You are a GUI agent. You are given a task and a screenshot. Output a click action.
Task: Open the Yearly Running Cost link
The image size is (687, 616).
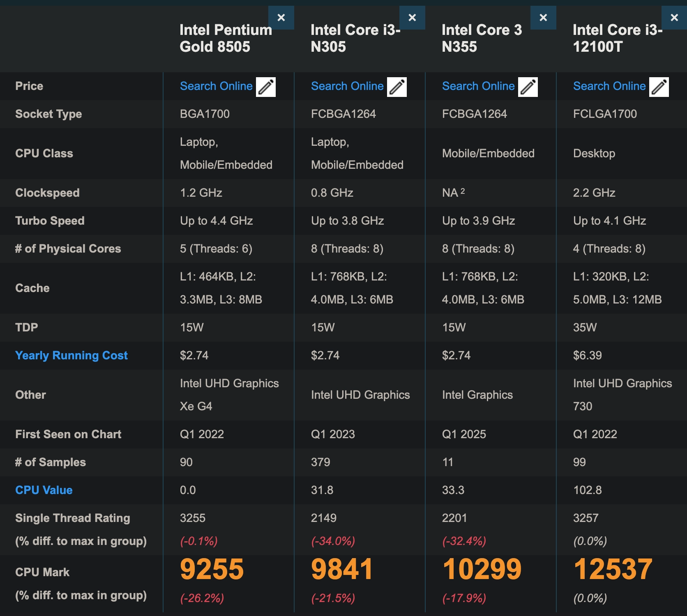71,356
